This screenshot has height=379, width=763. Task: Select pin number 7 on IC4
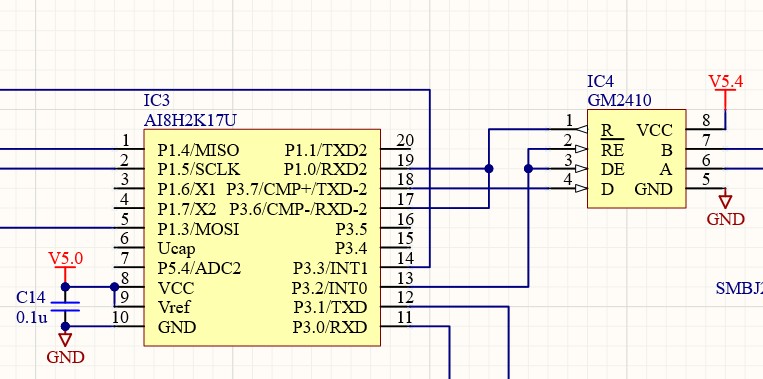tap(707, 141)
